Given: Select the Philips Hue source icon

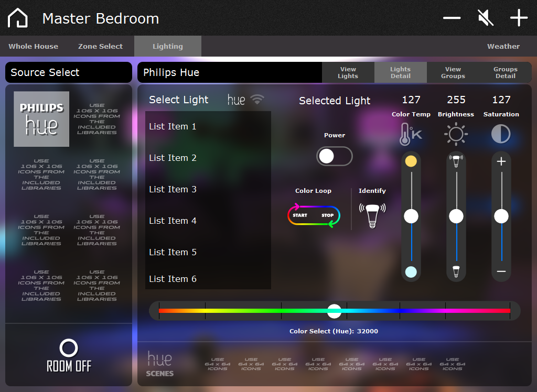Looking at the screenshot, I should 41,119.
